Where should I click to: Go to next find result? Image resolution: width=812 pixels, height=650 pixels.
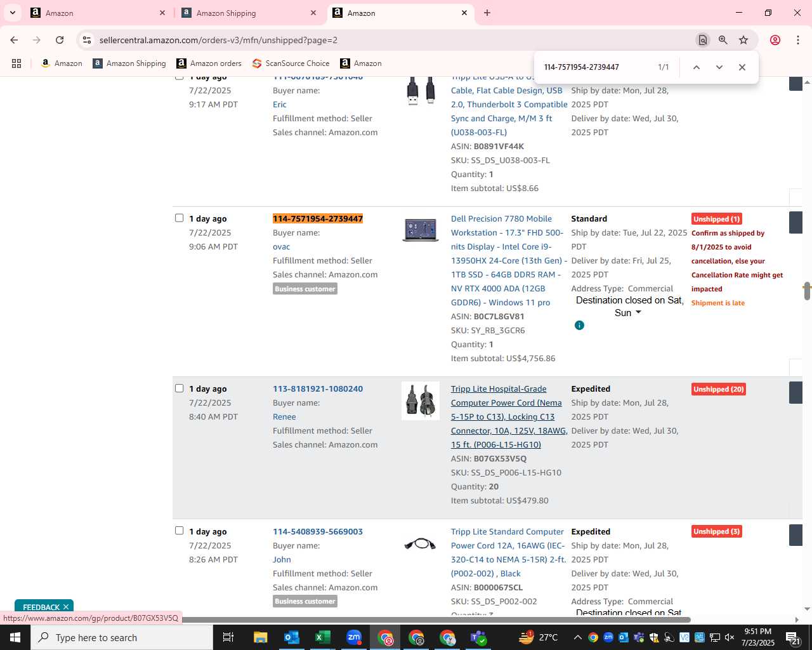tap(719, 67)
